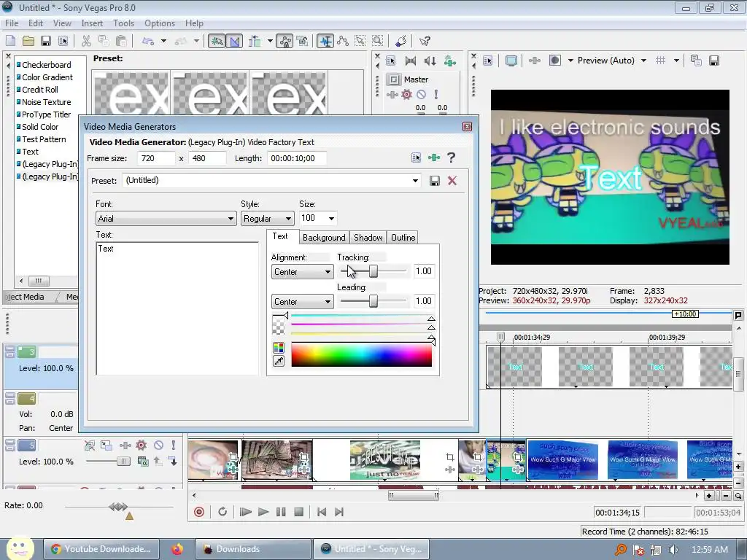Mute track 5 with the circle-slash icon

pos(158,446)
